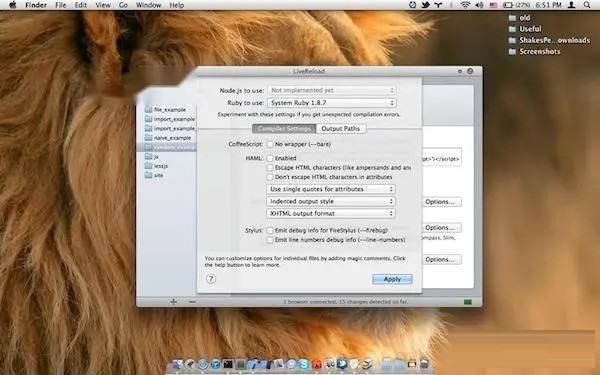Click the Twitter bird menu bar icon
Screen dimensions: 600x375
[426, 5]
